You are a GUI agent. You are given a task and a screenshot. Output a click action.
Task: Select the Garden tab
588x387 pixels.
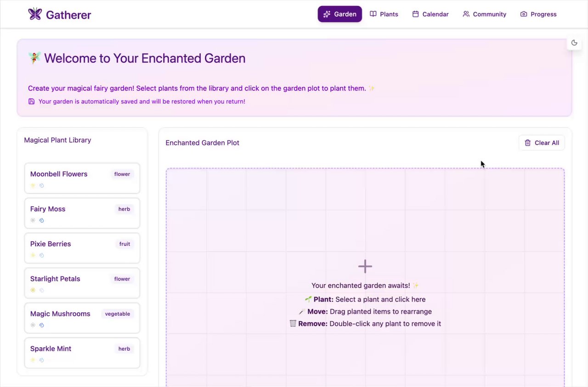click(x=340, y=14)
